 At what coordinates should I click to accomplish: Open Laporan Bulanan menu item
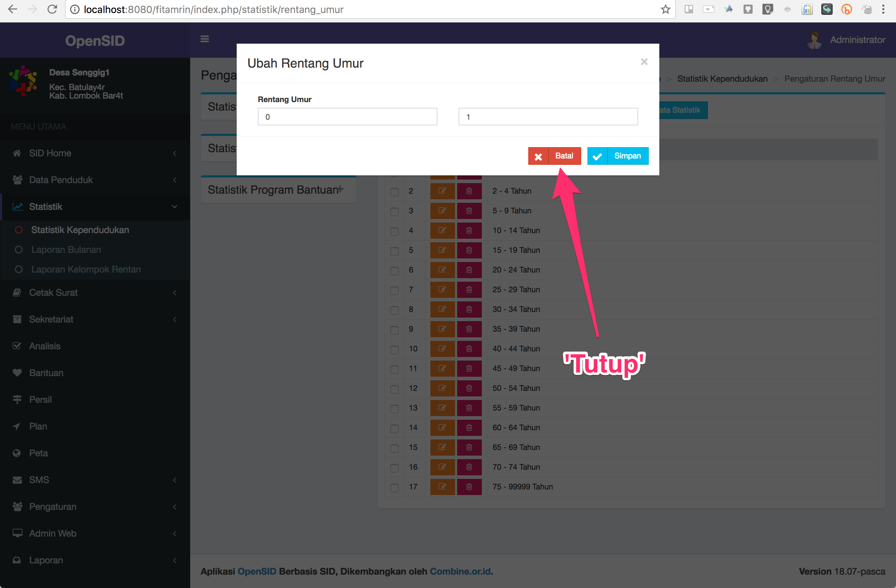click(66, 250)
